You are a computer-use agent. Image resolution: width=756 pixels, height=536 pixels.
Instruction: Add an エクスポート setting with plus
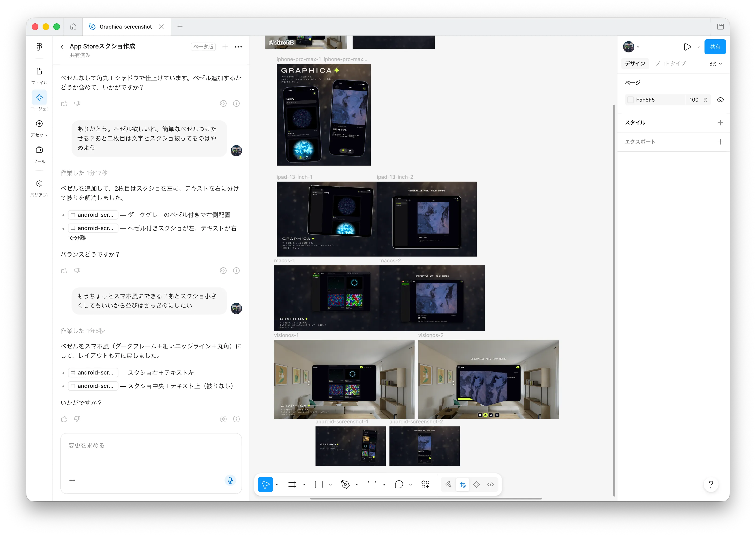pyautogui.click(x=720, y=142)
